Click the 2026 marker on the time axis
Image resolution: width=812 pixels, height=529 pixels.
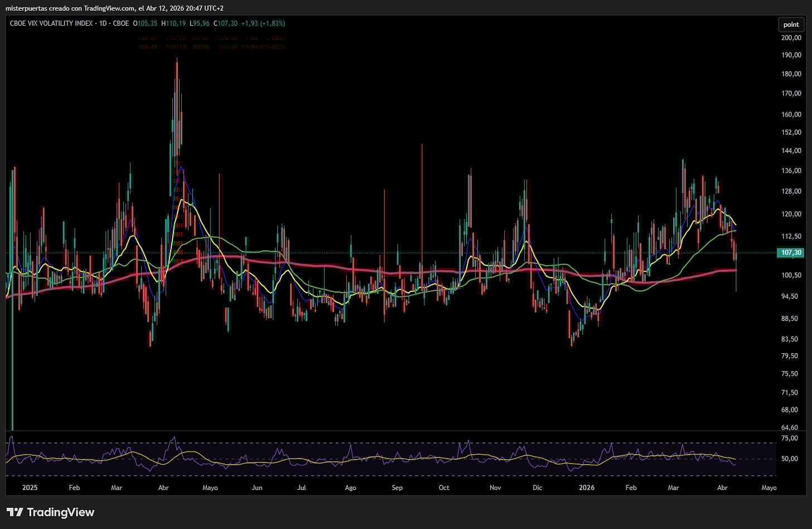(x=587, y=488)
